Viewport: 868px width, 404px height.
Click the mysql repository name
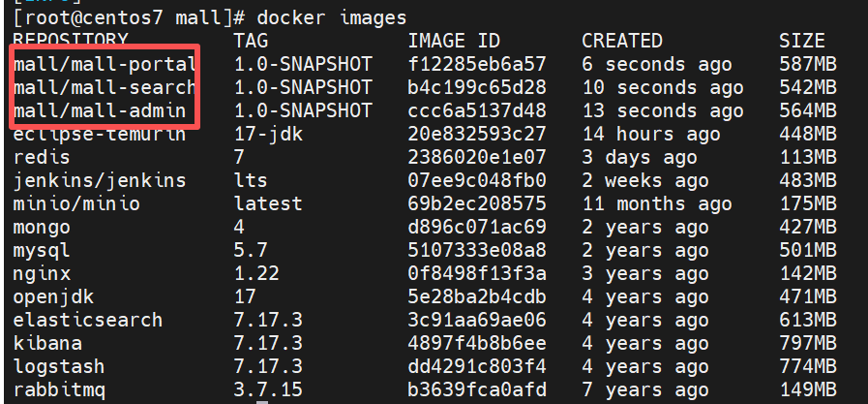click(x=42, y=251)
